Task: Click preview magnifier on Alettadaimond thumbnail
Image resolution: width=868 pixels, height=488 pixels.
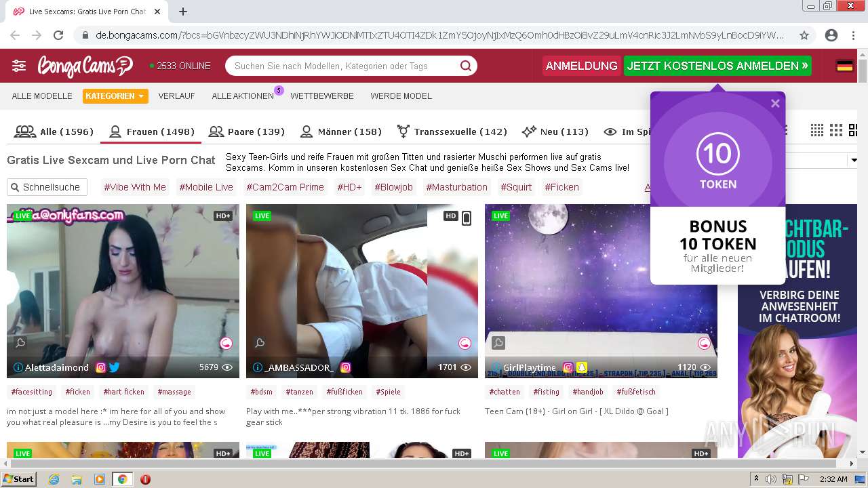Action: [20, 343]
